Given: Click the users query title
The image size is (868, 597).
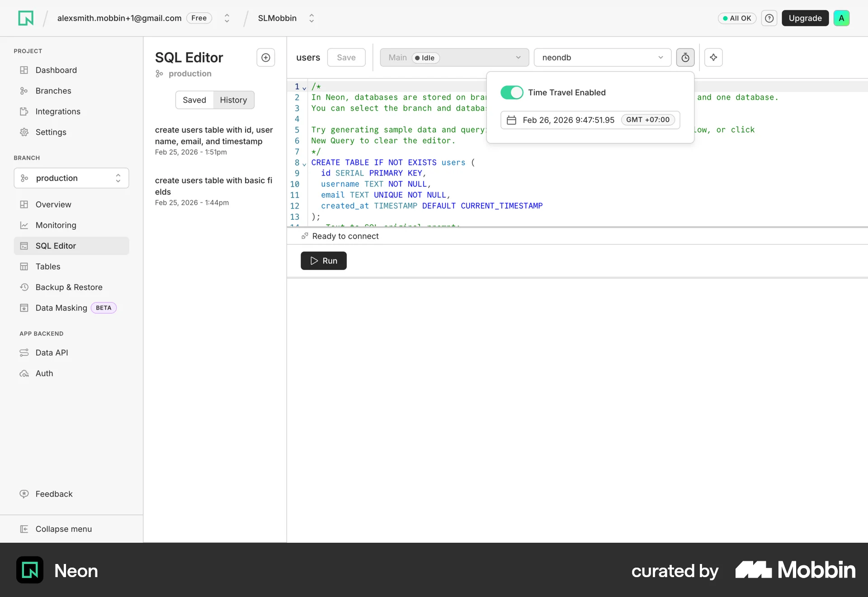Looking at the screenshot, I should pos(308,57).
